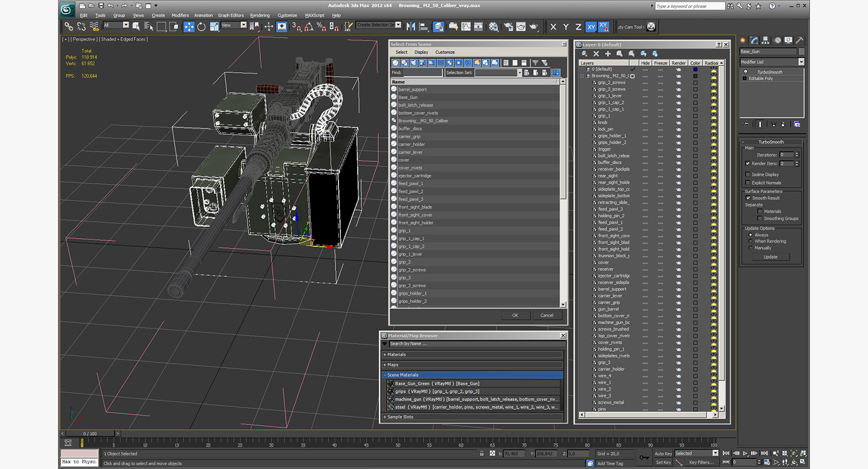
Task: Toggle Angle Snap in main toolbar
Action: [309, 26]
